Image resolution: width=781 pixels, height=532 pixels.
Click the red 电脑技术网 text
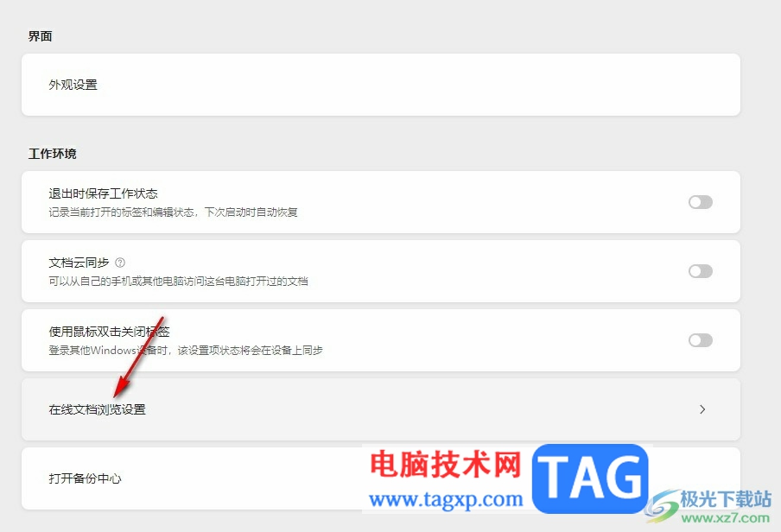click(445, 464)
